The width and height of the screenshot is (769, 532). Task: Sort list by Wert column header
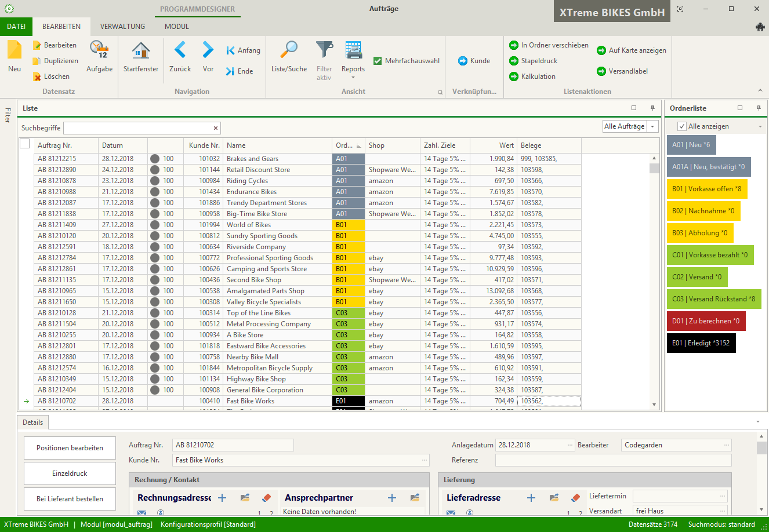click(493, 145)
